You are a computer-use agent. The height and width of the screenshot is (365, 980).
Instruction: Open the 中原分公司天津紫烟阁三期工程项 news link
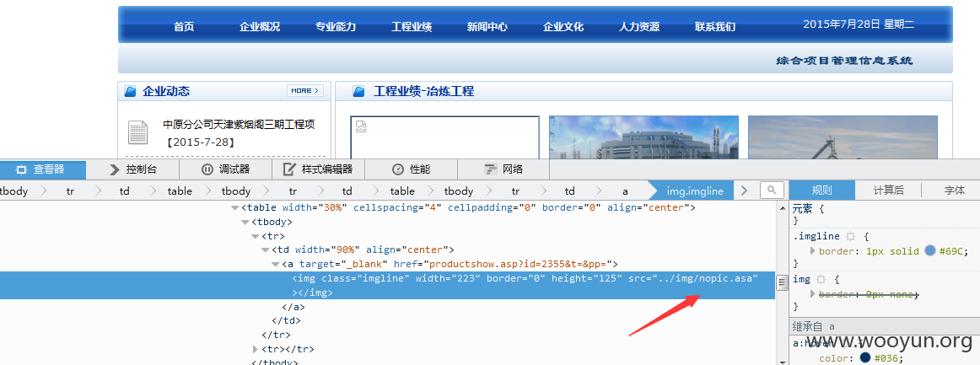(x=239, y=125)
